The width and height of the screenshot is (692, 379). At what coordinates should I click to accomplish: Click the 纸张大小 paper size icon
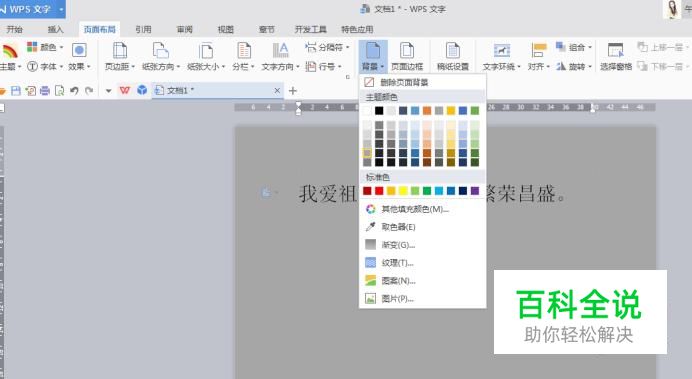(206, 51)
